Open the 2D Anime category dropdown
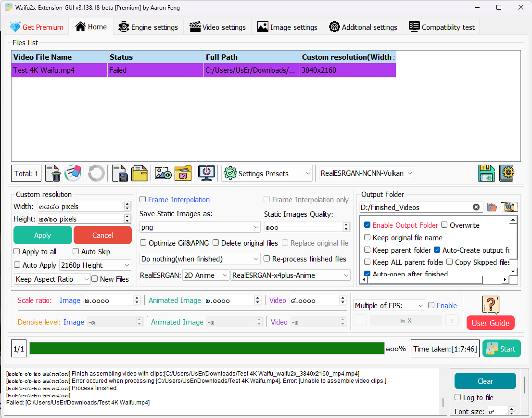532x418 pixels. point(205,275)
